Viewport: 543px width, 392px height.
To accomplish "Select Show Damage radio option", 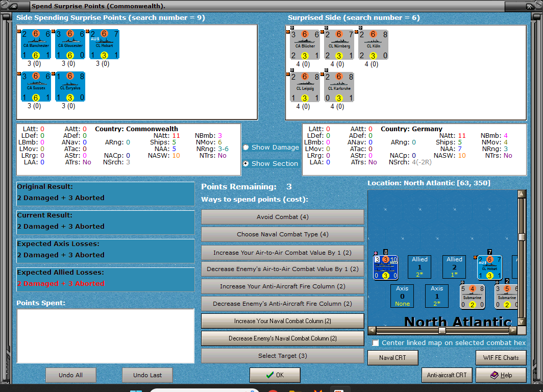I will tap(271, 147).
